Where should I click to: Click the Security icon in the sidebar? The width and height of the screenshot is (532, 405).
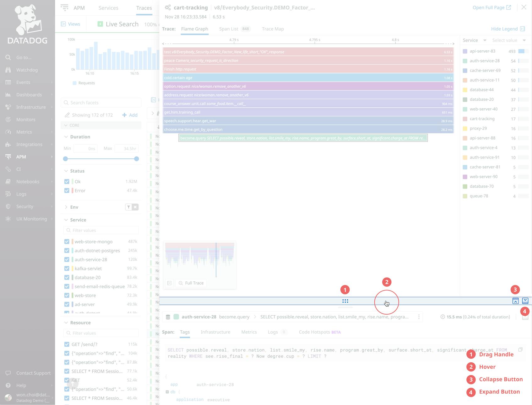pos(8,206)
